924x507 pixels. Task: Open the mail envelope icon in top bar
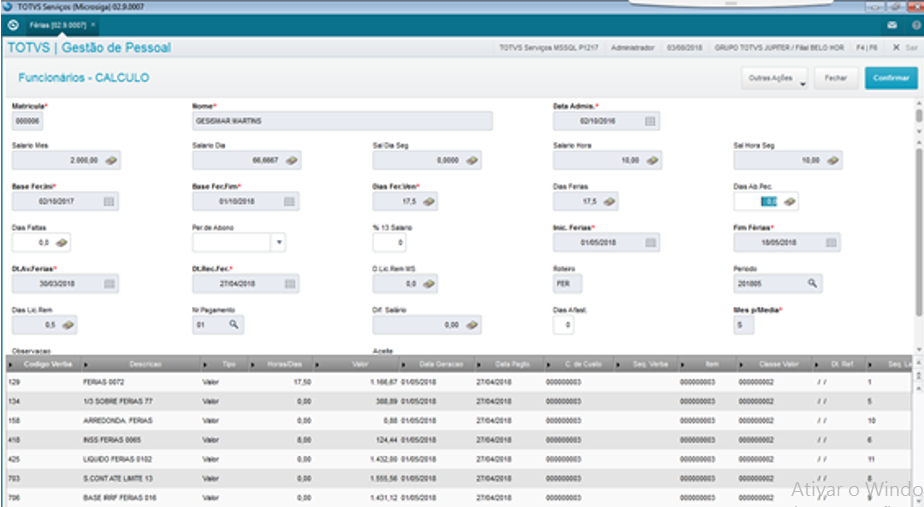[x=892, y=25]
